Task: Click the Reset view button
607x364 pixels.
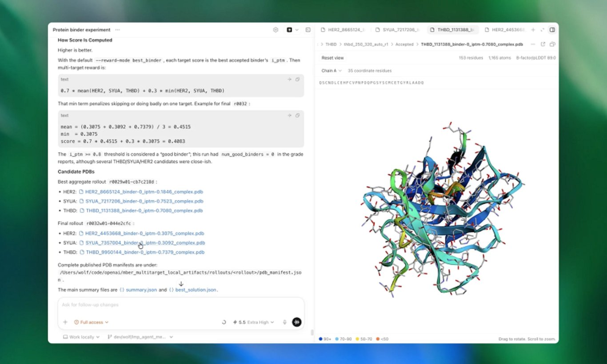Action: (x=333, y=58)
